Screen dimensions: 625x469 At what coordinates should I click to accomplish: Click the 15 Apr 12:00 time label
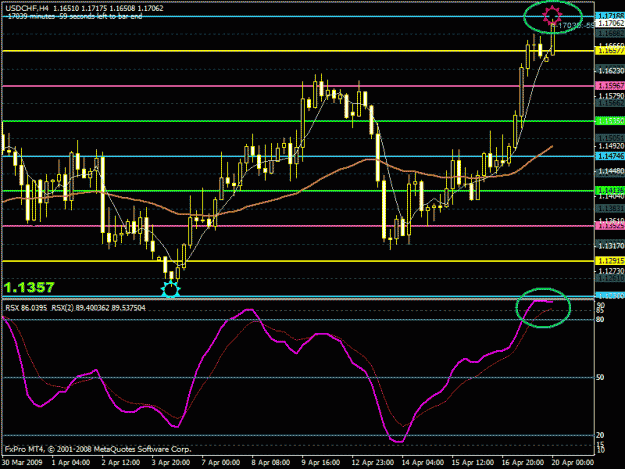[x=472, y=463]
